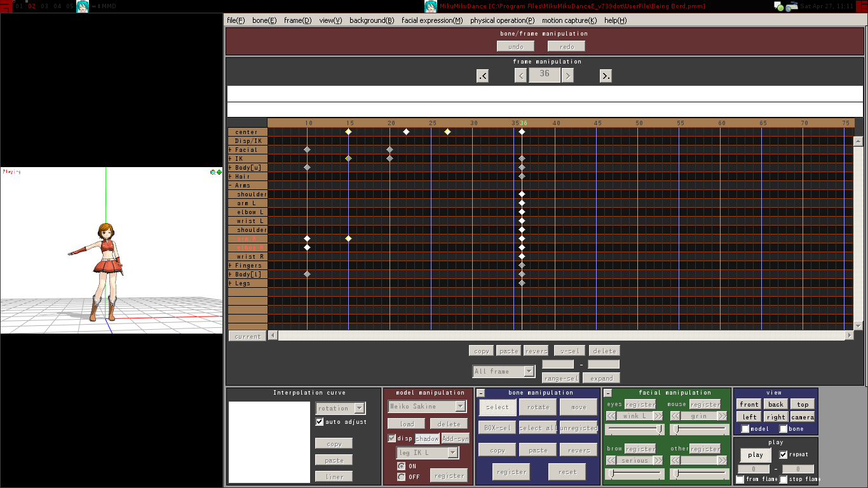Select the Body[l] keyframe at frame 10
The image size is (868, 488).
(x=307, y=274)
